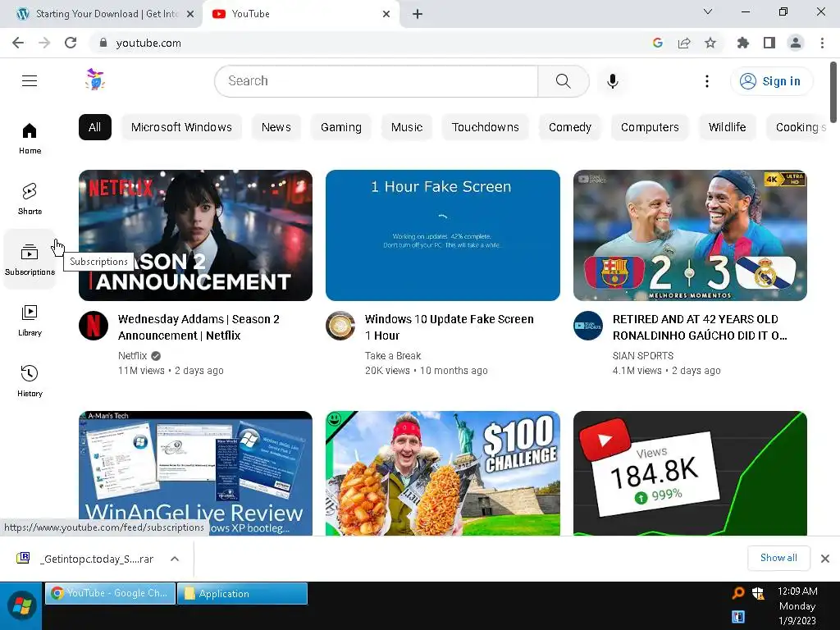
Task: Open the Windows Start button
Action: (x=21, y=606)
